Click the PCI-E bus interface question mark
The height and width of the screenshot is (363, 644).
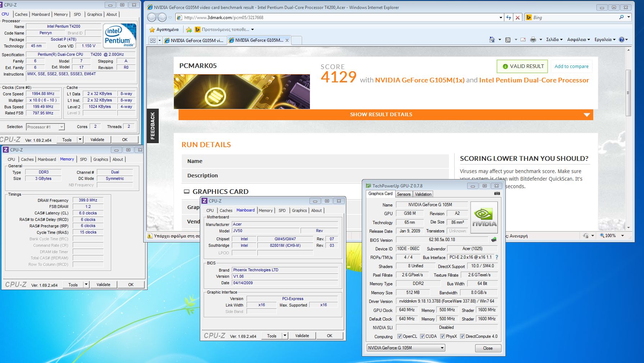coord(497,257)
